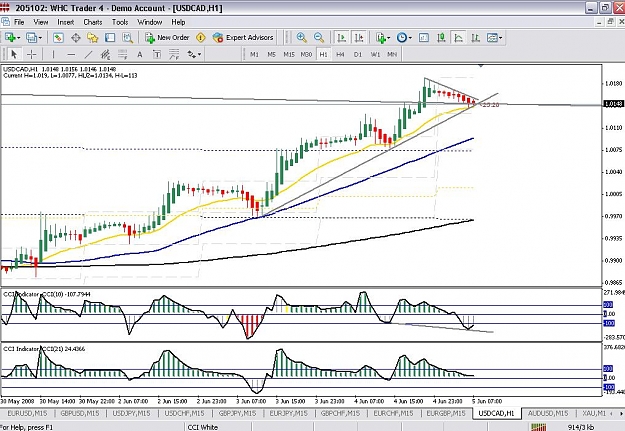Switch timeframe to M15
Image resolution: width=625 pixels, height=431 pixels.
click(x=289, y=54)
